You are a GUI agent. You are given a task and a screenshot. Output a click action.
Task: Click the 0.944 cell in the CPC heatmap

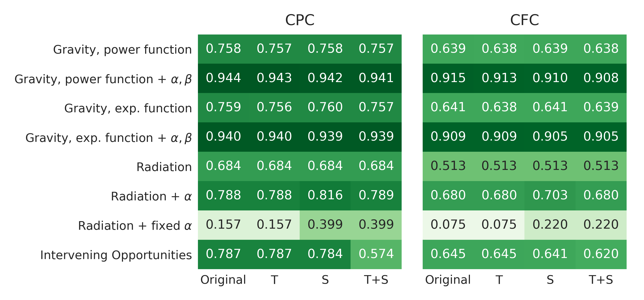pos(223,78)
